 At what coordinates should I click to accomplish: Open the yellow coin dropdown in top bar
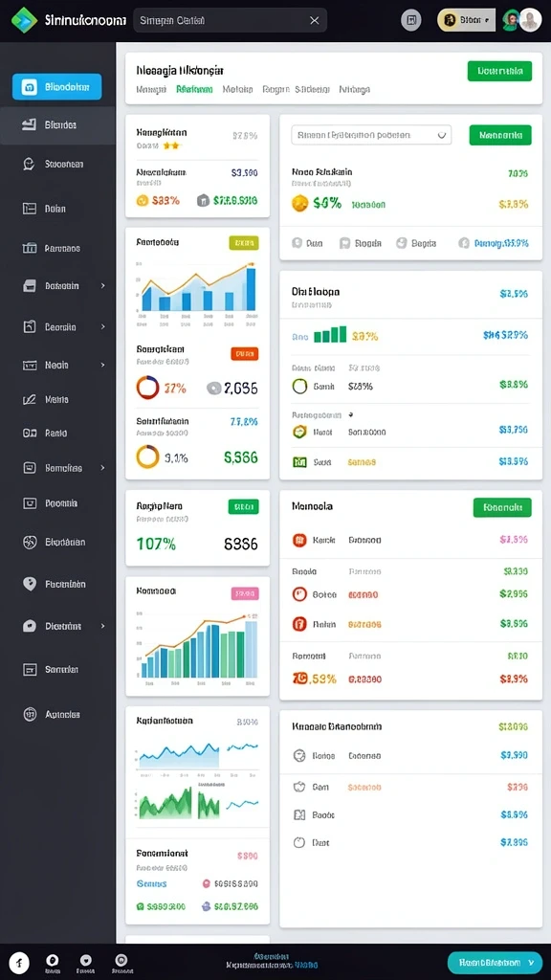click(466, 20)
